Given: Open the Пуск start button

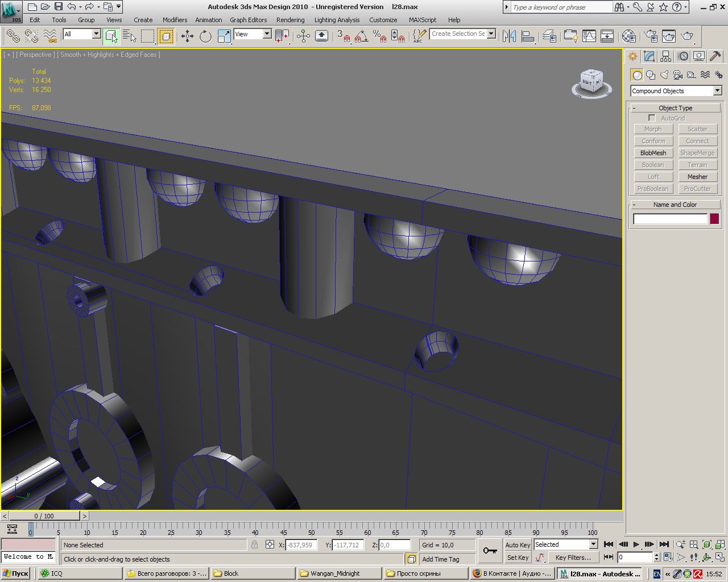Looking at the screenshot, I should [15, 573].
